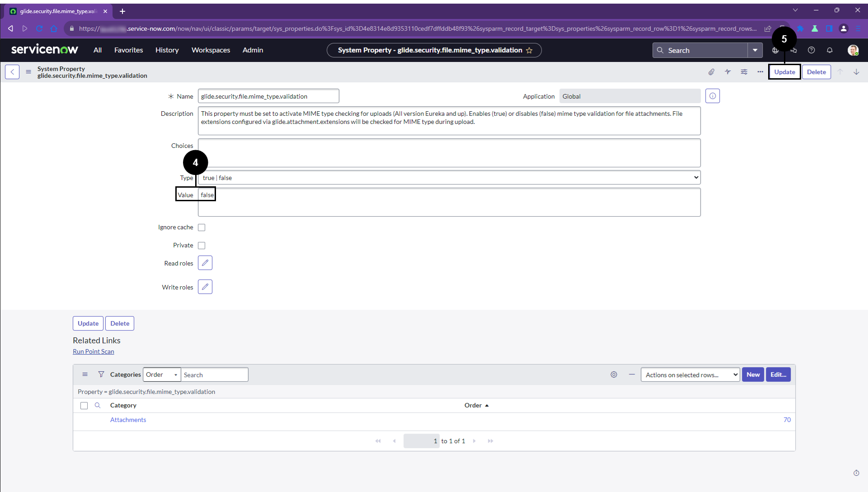Open personalize form settings icon
The width and height of the screenshot is (868, 492).
pos(744,72)
